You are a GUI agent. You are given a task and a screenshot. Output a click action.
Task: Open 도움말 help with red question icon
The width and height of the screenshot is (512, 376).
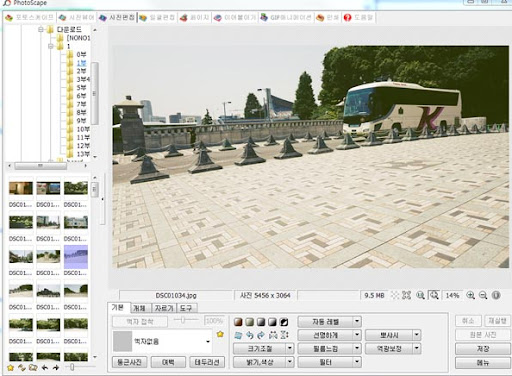click(x=358, y=17)
